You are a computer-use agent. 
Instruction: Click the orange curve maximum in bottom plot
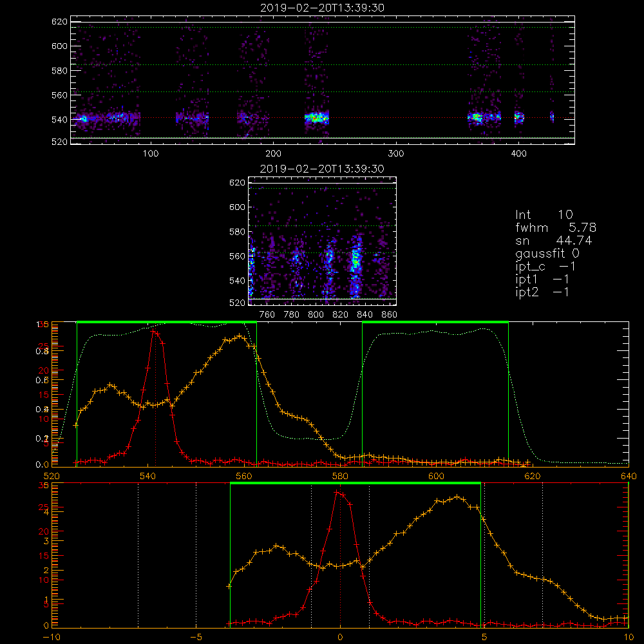[457, 497]
